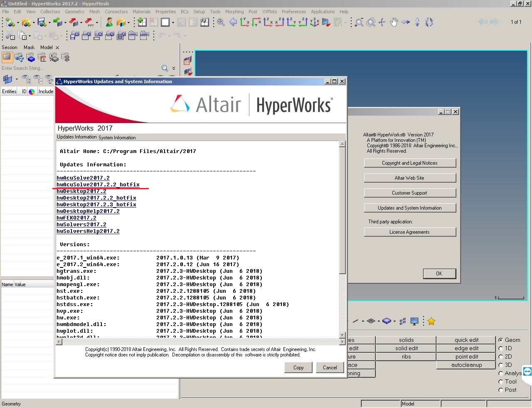Screen dimensions: 532x408
Task: Select the Tool radio button
Action: click(x=501, y=381)
